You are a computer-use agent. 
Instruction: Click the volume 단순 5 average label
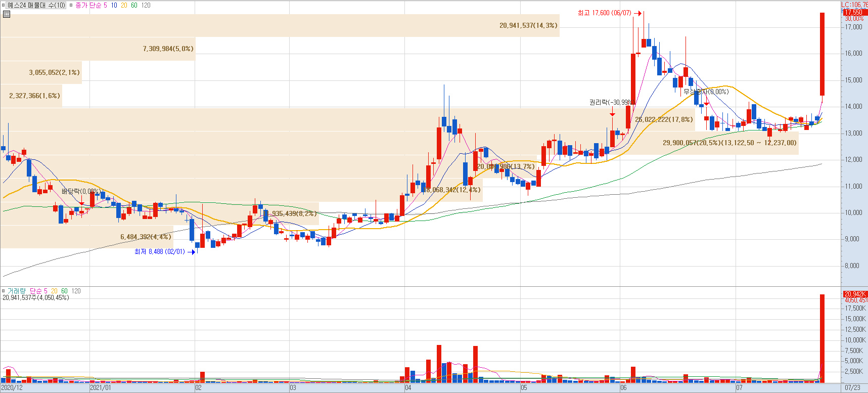coord(38,291)
